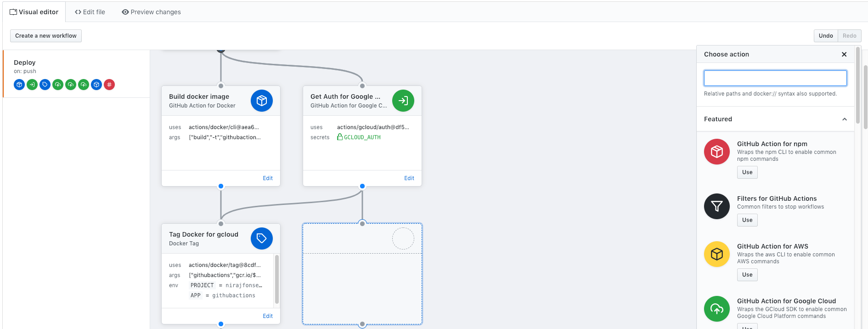Viewport: 868px width, 329px height.
Task: Click the PROJECT env variable name
Action: coord(202,285)
